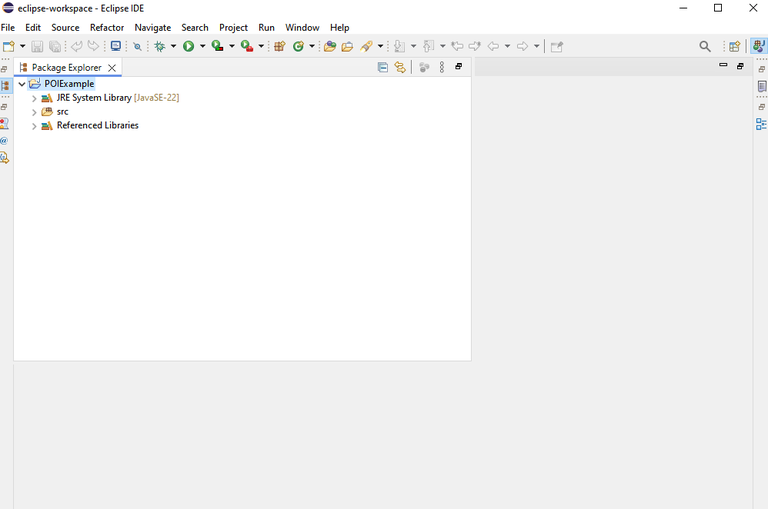Click the Coverage launch icon

pyautogui.click(x=217, y=47)
